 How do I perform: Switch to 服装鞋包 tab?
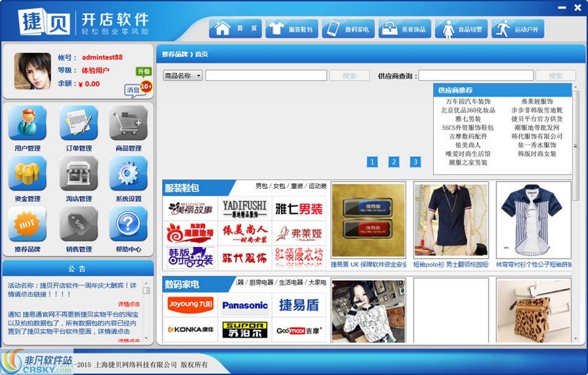click(x=292, y=29)
